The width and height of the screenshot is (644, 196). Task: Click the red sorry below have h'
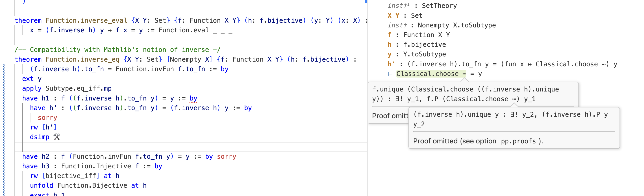coord(47,118)
